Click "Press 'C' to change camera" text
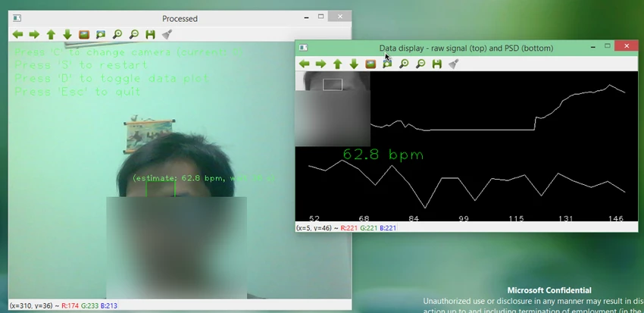 click(129, 52)
